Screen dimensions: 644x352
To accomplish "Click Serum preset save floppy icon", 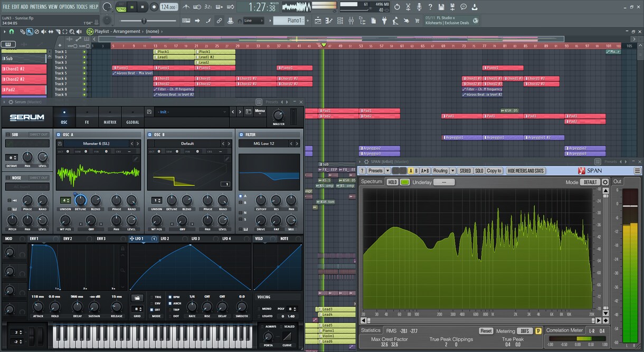I will click(149, 112).
